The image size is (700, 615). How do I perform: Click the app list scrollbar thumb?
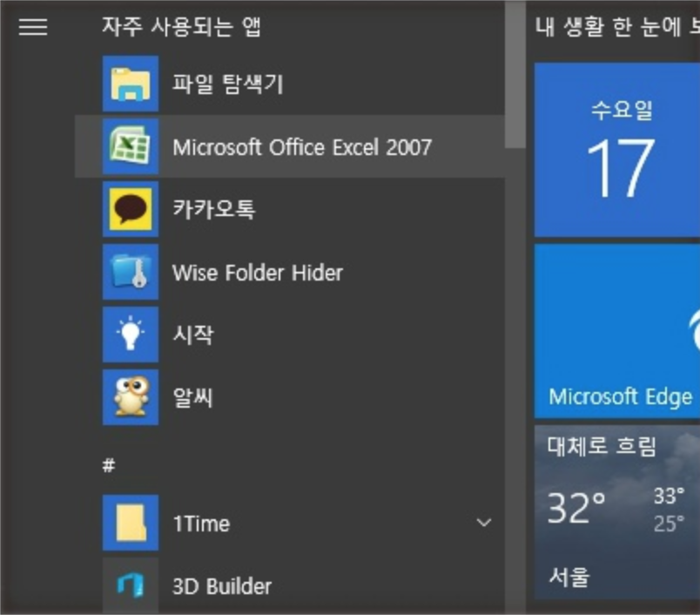(515, 76)
